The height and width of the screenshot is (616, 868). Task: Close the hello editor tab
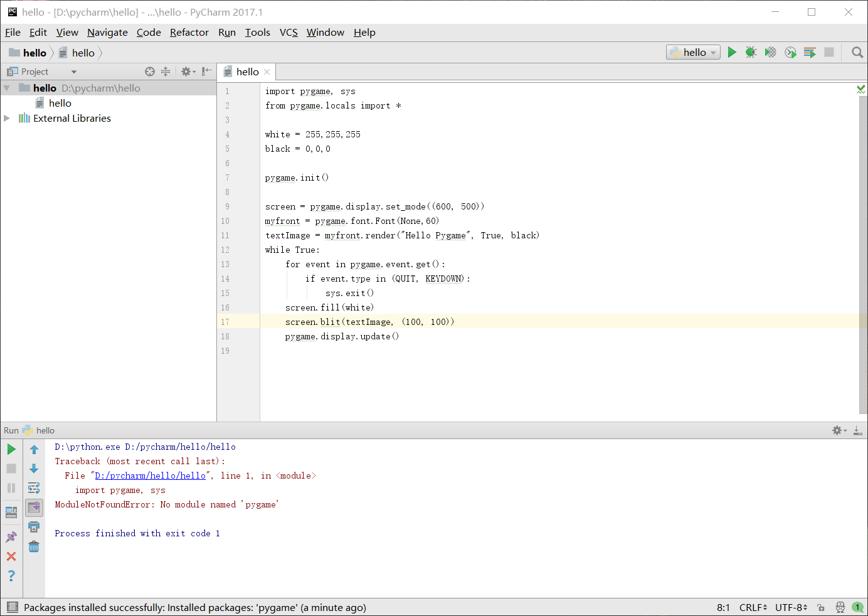click(267, 72)
